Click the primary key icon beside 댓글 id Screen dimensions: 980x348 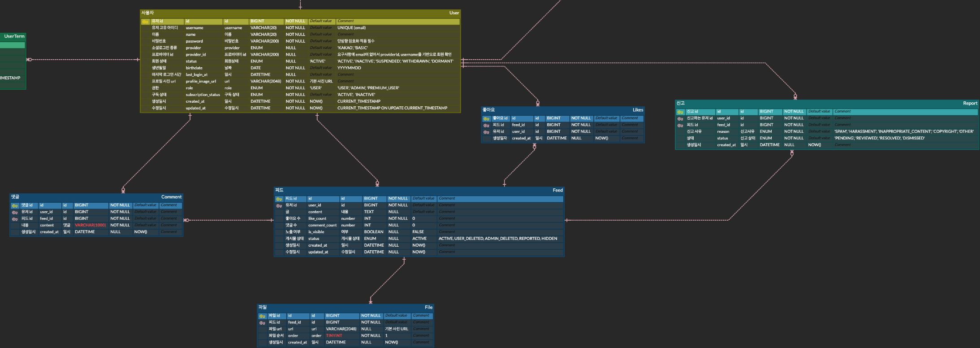15,206
